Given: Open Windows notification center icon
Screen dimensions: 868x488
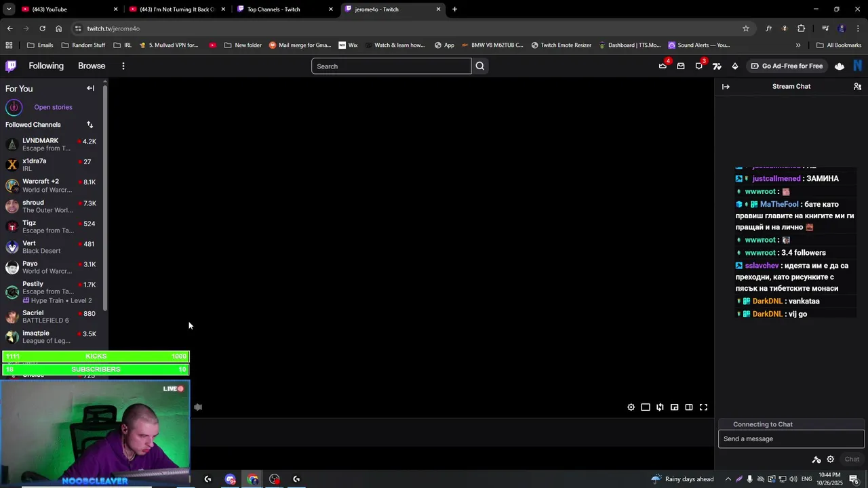Looking at the screenshot, I should point(854,479).
